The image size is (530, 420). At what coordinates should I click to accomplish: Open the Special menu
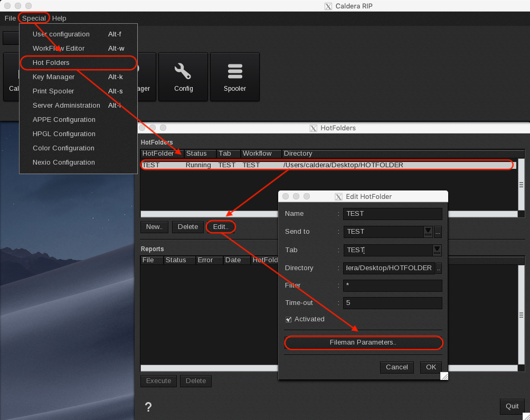point(34,18)
